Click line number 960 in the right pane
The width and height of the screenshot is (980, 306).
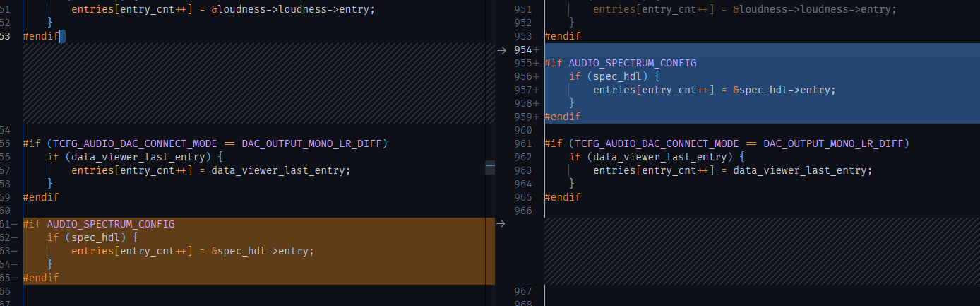pos(523,130)
